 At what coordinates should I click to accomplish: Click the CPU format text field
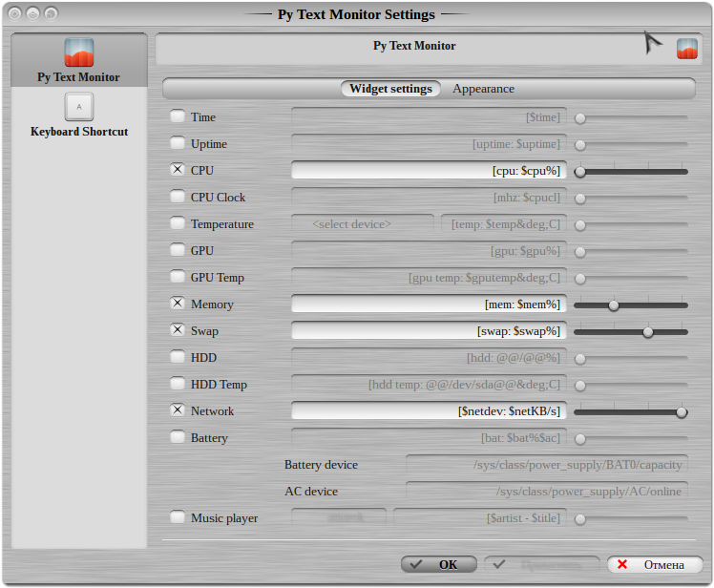[428, 171]
